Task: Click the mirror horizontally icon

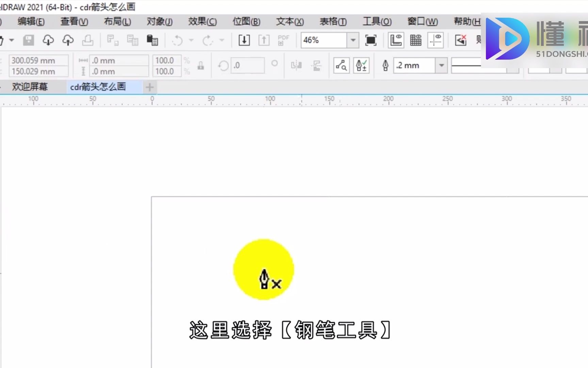Action: coord(296,65)
